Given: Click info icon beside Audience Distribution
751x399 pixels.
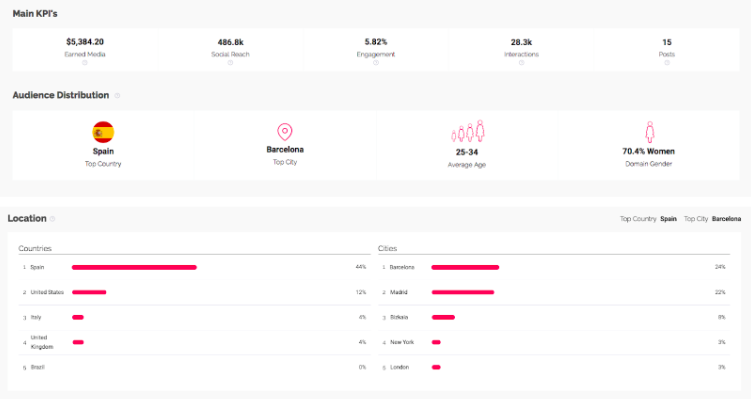Looking at the screenshot, I should pyautogui.click(x=117, y=95).
